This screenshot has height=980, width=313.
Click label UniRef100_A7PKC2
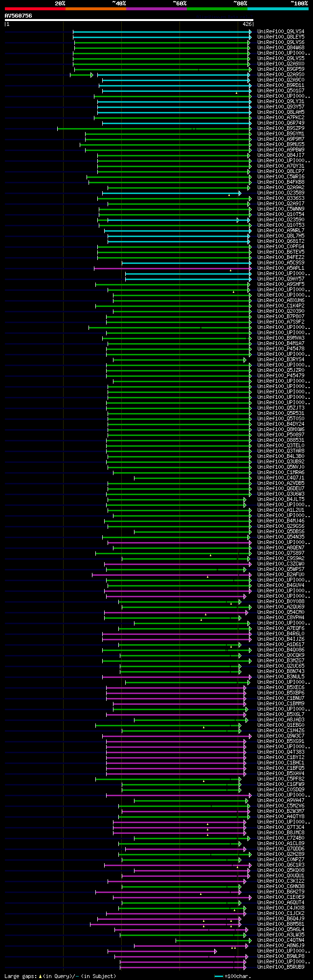click(281, 118)
